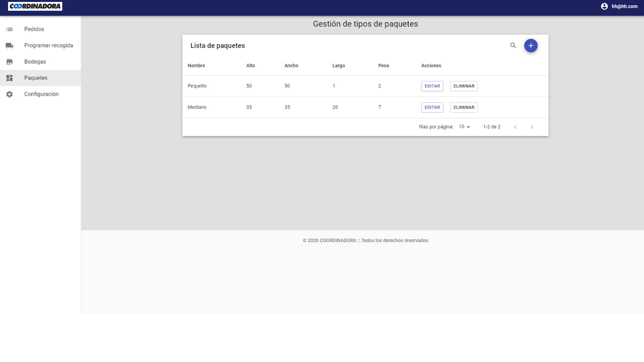Select the Pedidos list icon in sidebar
This screenshot has height=362, width=644.
9,29
